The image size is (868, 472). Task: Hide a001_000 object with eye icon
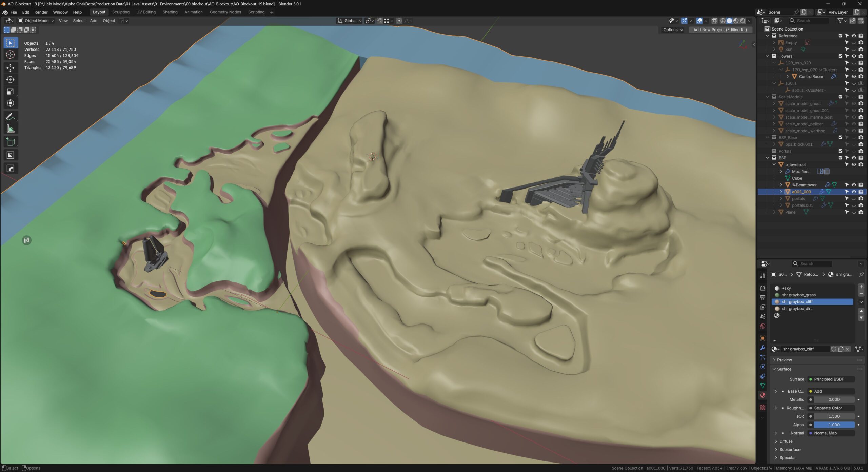coord(854,192)
